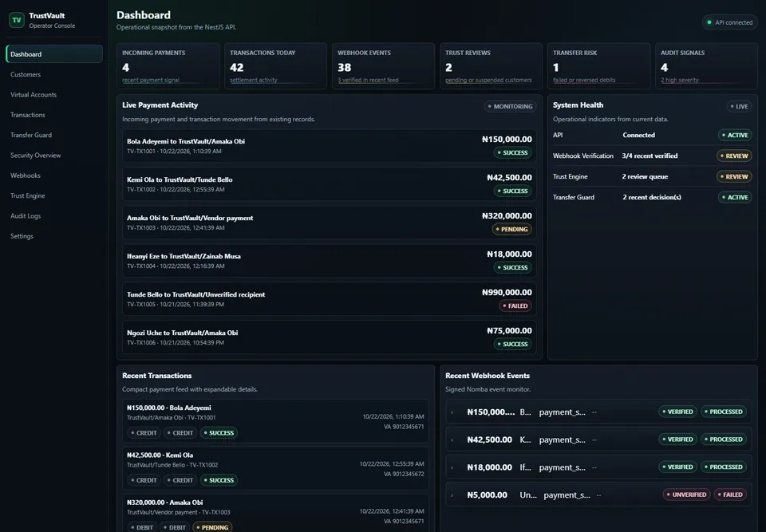766x532 pixels.
Task: Click '2 recent decision(s)' value
Action: tap(652, 197)
